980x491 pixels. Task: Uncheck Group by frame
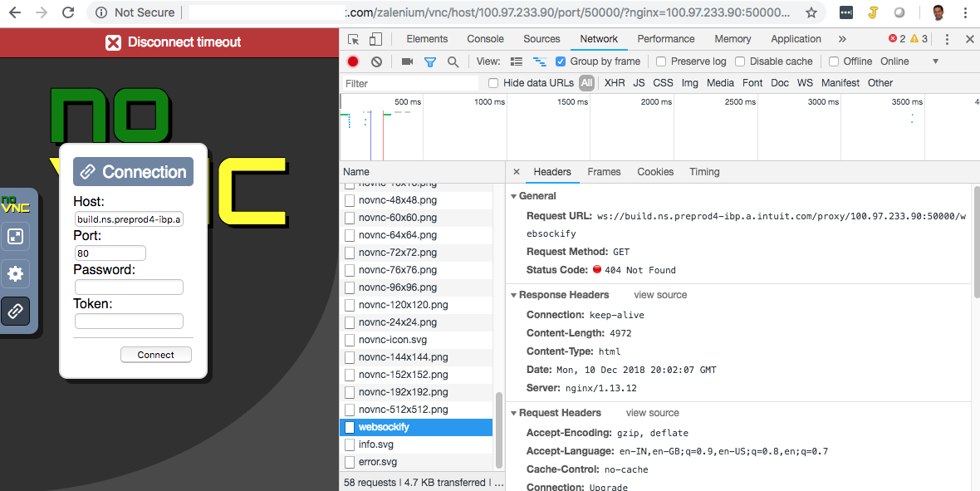click(560, 61)
